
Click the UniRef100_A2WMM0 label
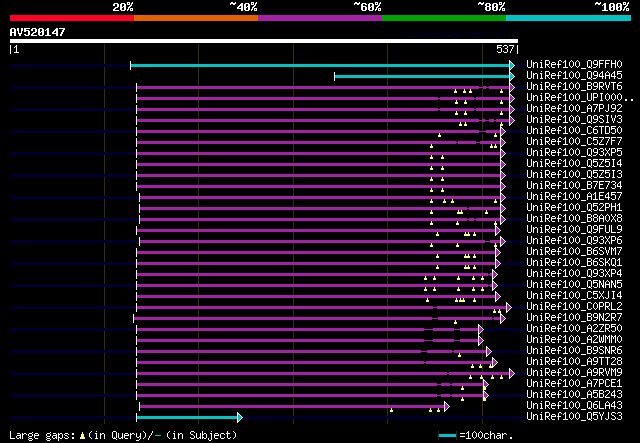(574, 340)
